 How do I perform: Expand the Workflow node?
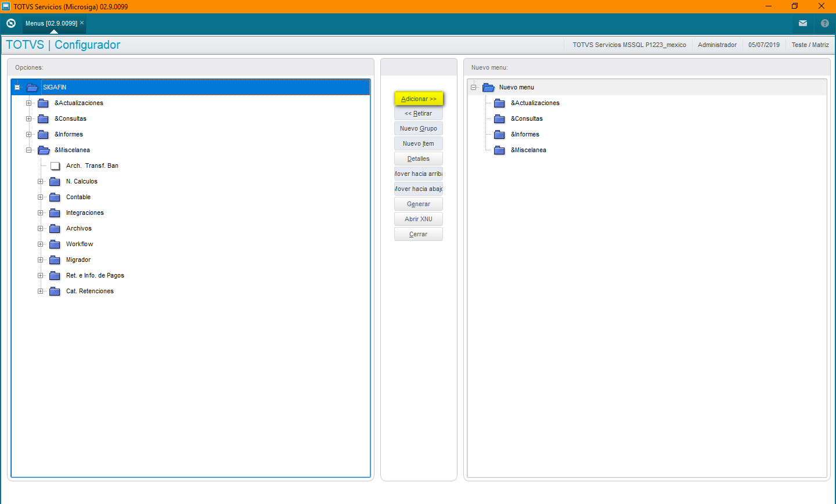(41, 244)
